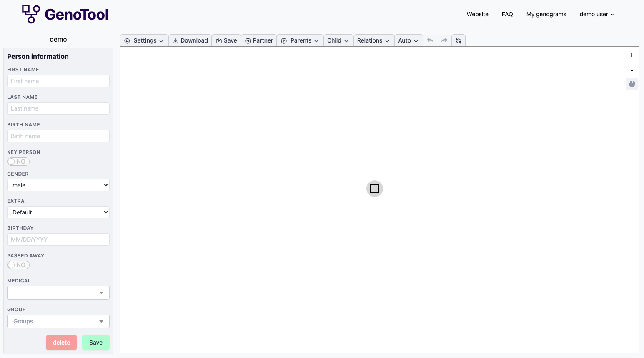Click the zoom in plus icon

631,55
